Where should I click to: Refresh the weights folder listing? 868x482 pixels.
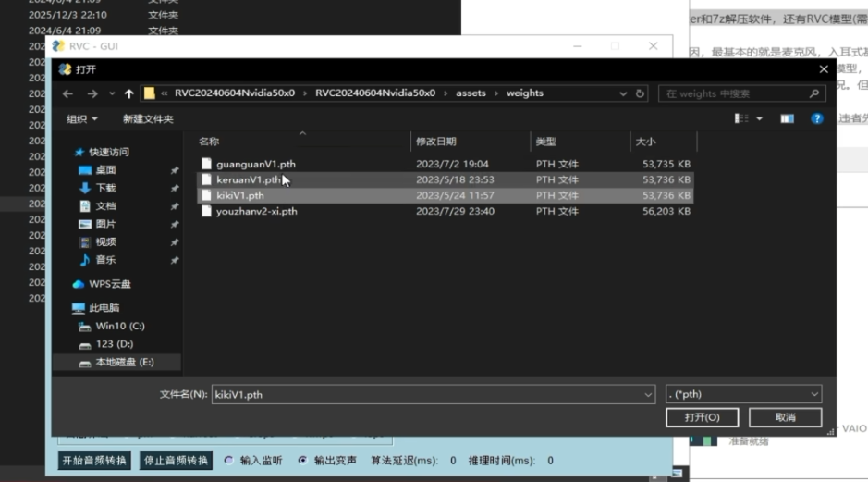[x=640, y=93]
